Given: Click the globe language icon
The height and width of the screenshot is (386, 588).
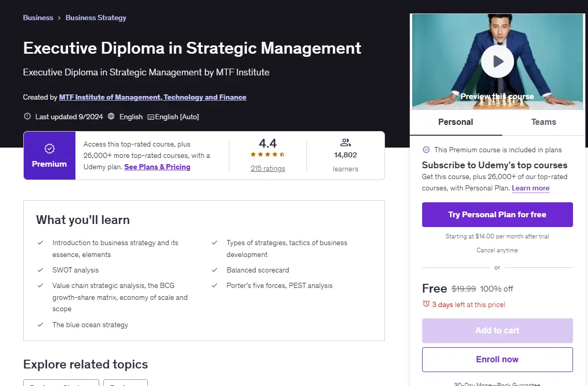Looking at the screenshot, I should click(111, 117).
